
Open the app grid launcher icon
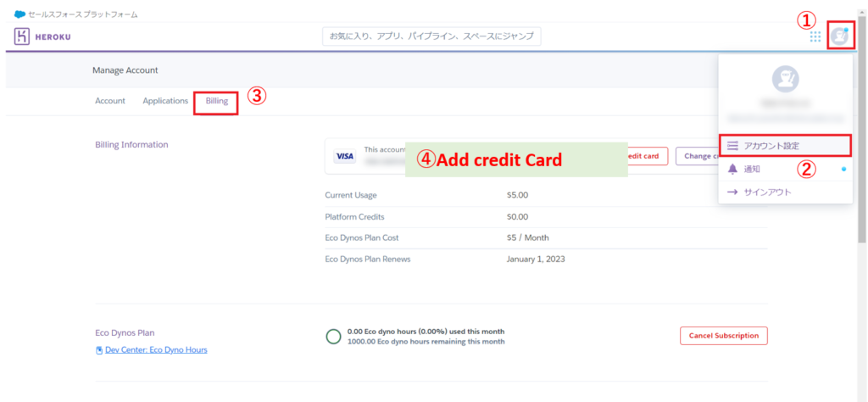point(815,36)
